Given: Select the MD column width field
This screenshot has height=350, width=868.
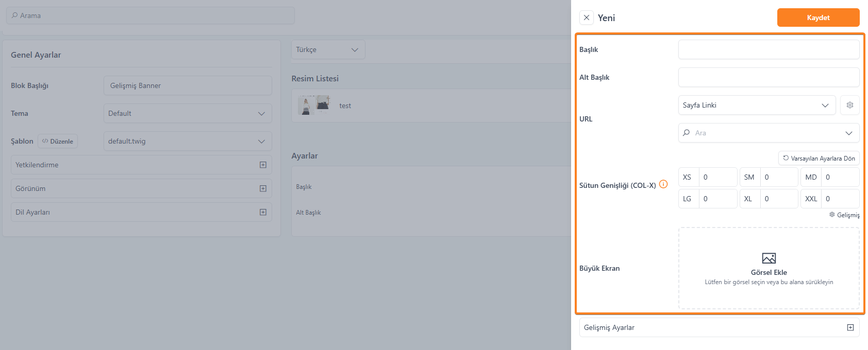Looking at the screenshot, I should click(x=840, y=177).
